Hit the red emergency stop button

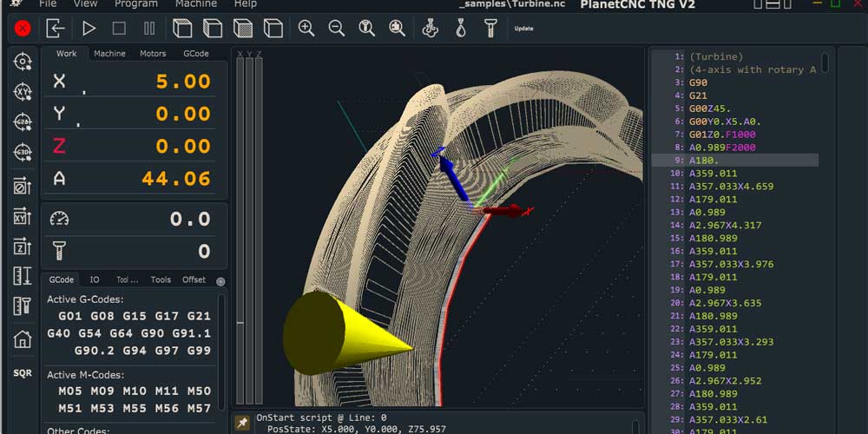tap(23, 29)
